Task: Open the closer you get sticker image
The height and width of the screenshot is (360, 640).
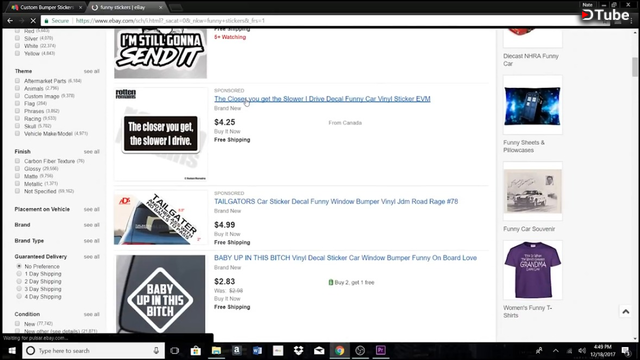Action: coord(161,134)
